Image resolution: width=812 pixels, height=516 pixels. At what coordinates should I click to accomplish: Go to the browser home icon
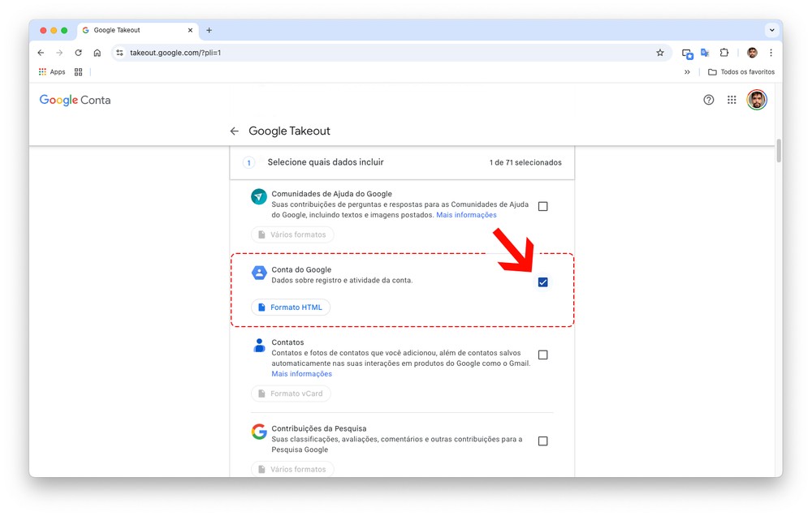[97, 53]
